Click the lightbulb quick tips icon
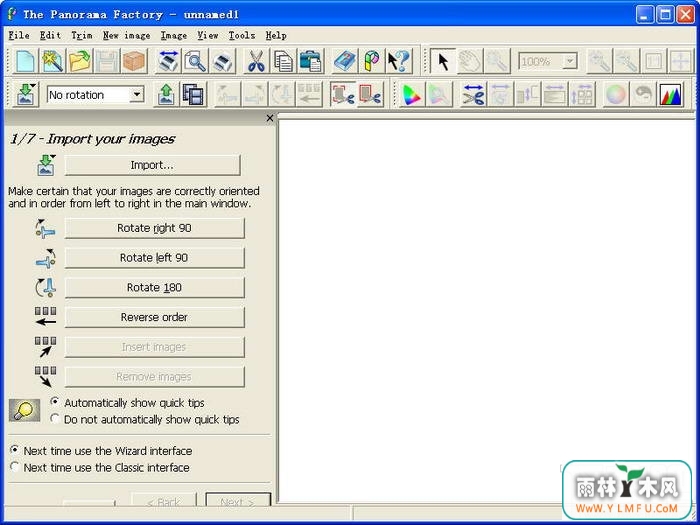The width and height of the screenshot is (700, 525). (x=25, y=410)
